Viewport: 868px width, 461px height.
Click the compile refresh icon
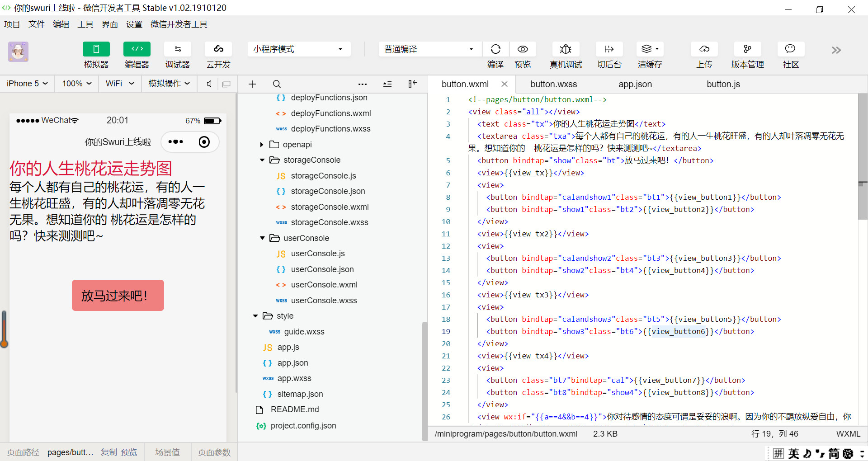click(495, 49)
